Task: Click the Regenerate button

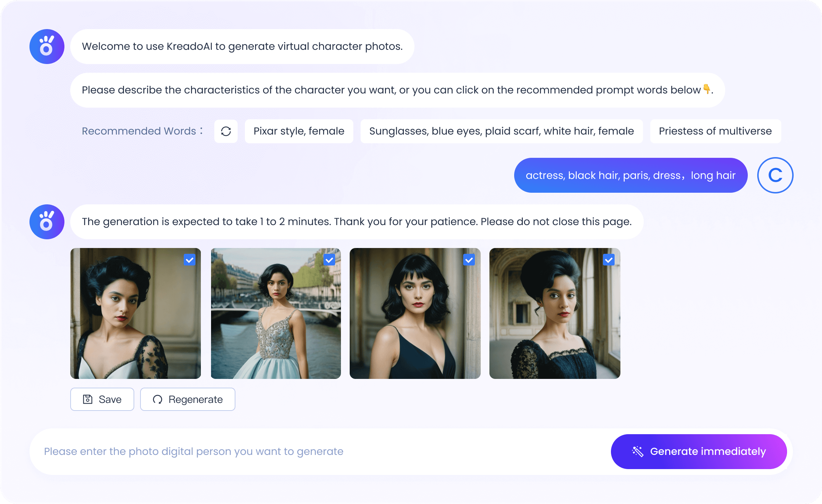Action: click(187, 399)
